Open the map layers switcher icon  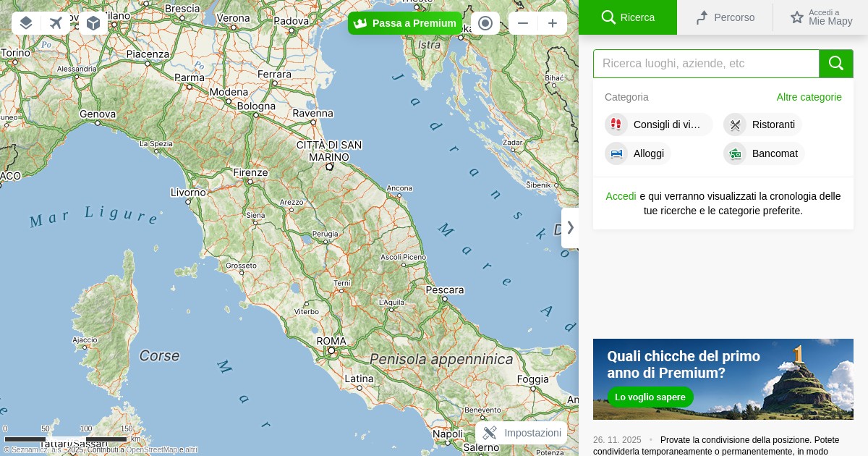tap(26, 23)
